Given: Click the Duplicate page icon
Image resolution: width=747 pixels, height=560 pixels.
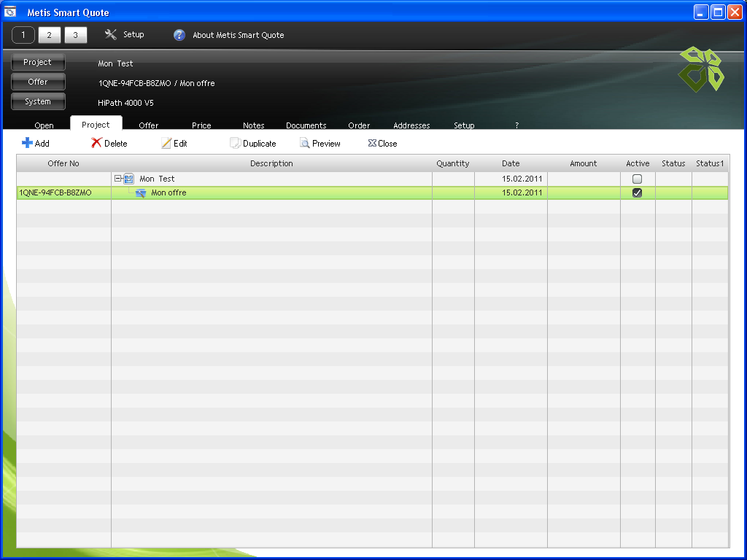Looking at the screenshot, I should tap(236, 143).
